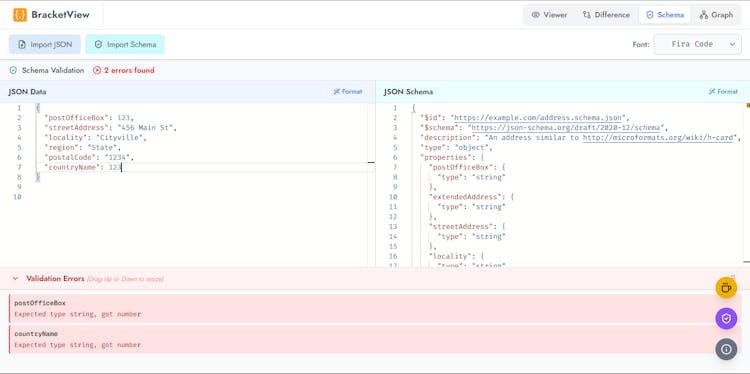Screen dimensions: 750x374
Task: Click the JSON Data panel title
Action: coord(27,92)
